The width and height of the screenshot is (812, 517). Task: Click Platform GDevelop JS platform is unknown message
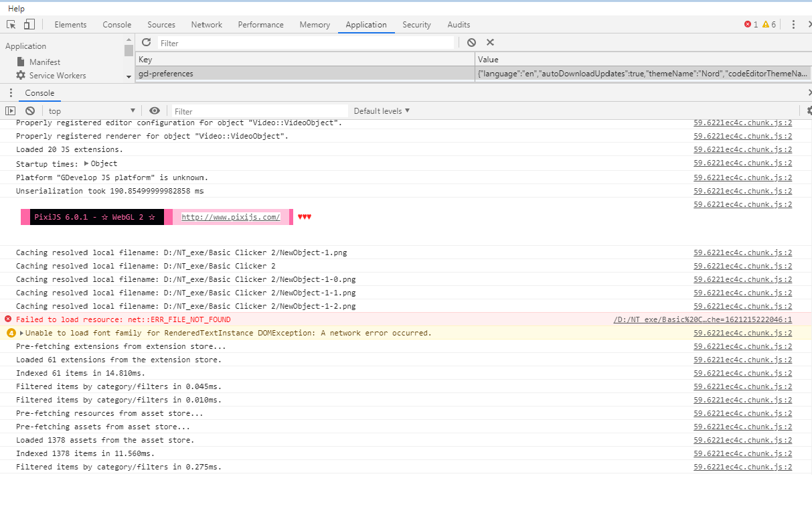(112, 177)
